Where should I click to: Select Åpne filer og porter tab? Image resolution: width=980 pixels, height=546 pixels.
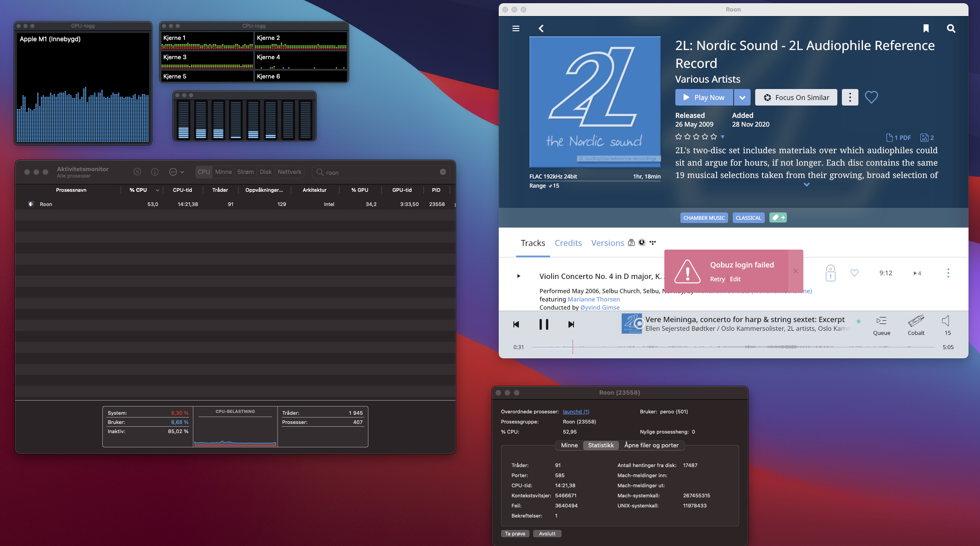click(651, 445)
